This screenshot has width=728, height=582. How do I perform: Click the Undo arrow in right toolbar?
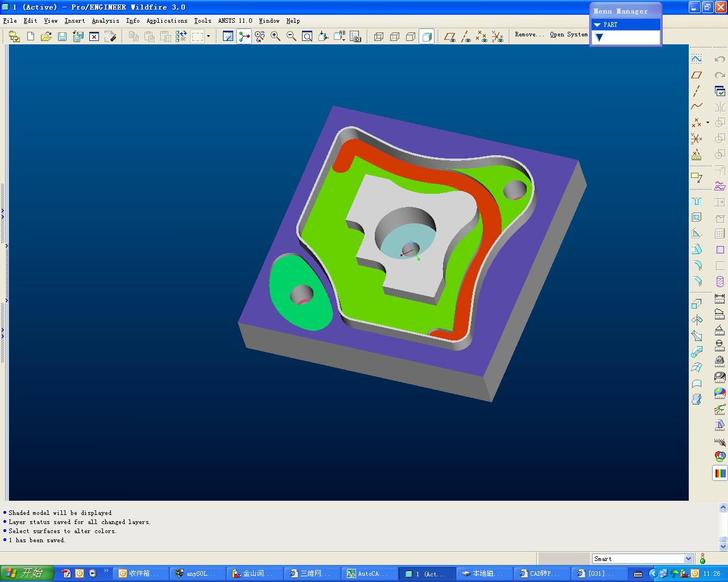720,59
